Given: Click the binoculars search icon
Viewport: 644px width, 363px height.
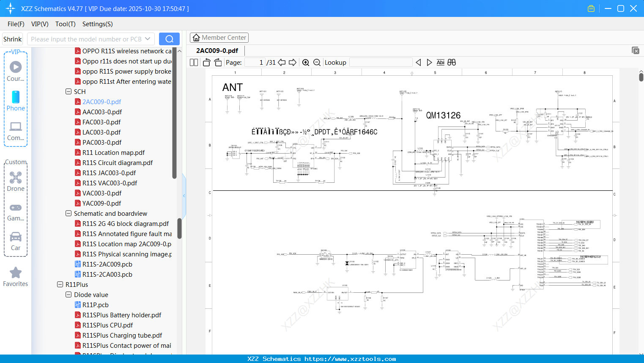Looking at the screenshot, I should click(452, 63).
